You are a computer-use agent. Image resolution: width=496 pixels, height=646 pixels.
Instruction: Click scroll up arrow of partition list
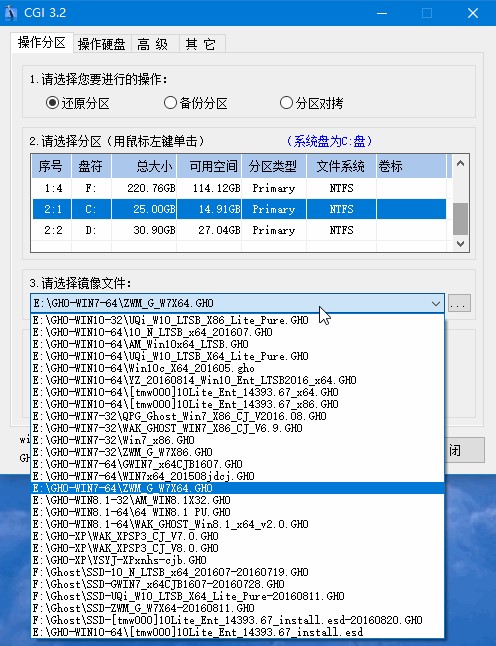click(461, 163)
